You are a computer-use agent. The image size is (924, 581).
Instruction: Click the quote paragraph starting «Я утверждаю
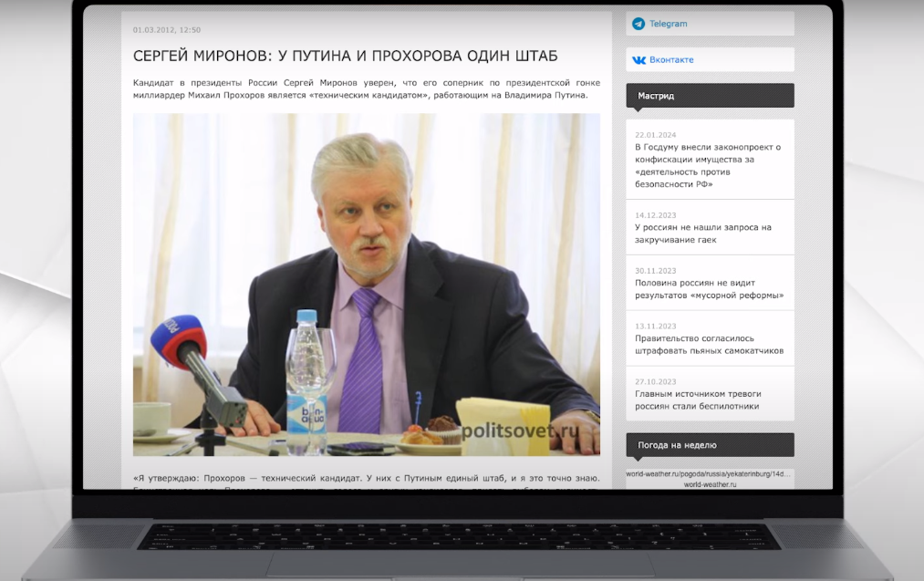[x=367, y=481]
